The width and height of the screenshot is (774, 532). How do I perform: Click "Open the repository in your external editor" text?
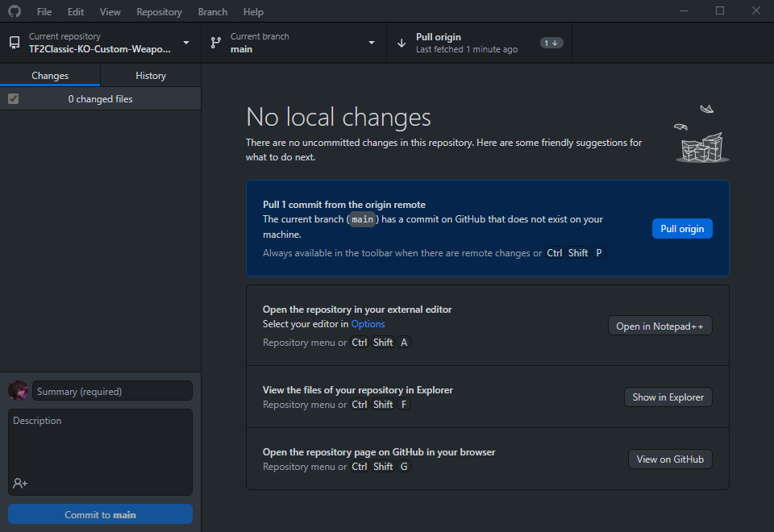click(x=357, y=310)
